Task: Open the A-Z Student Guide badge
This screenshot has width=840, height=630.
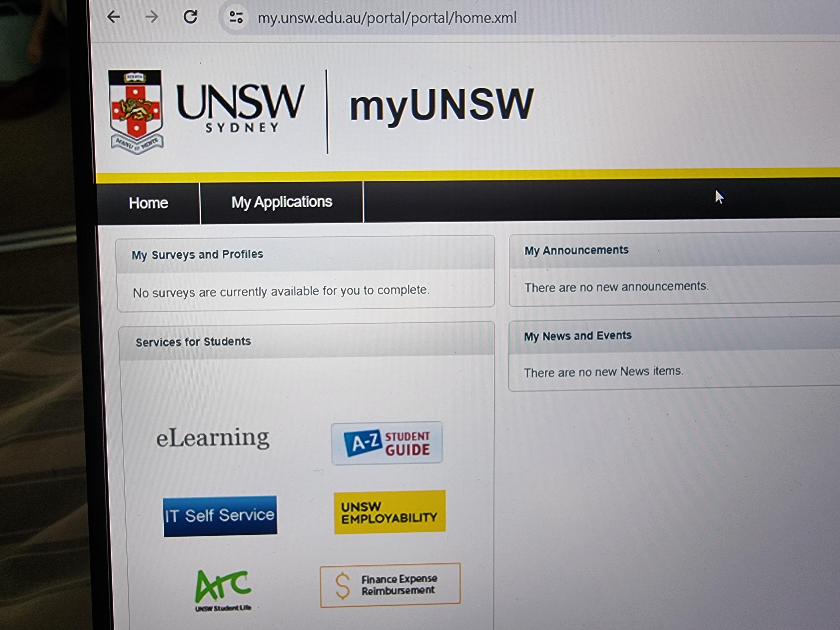Action: pyautogui.click(x=387, y=443)
